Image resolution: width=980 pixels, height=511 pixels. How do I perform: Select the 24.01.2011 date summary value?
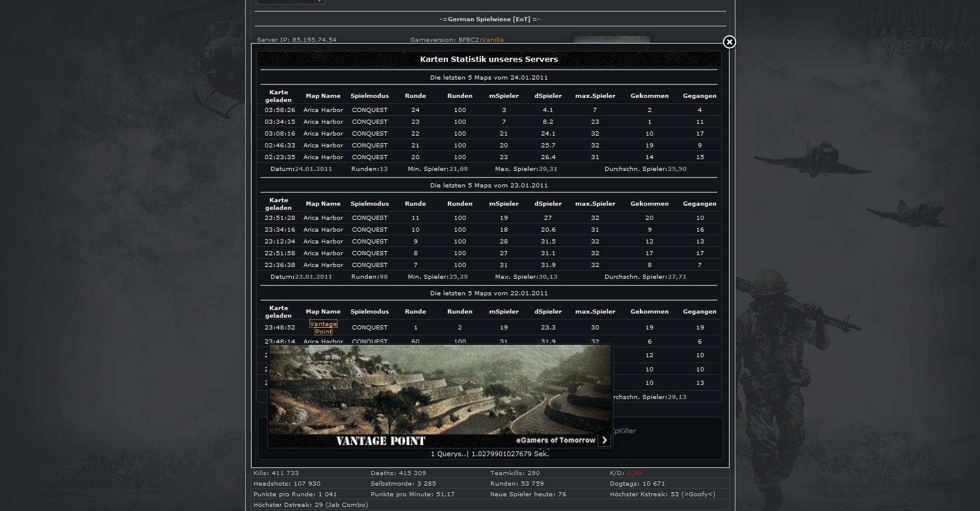click(314, 169)
